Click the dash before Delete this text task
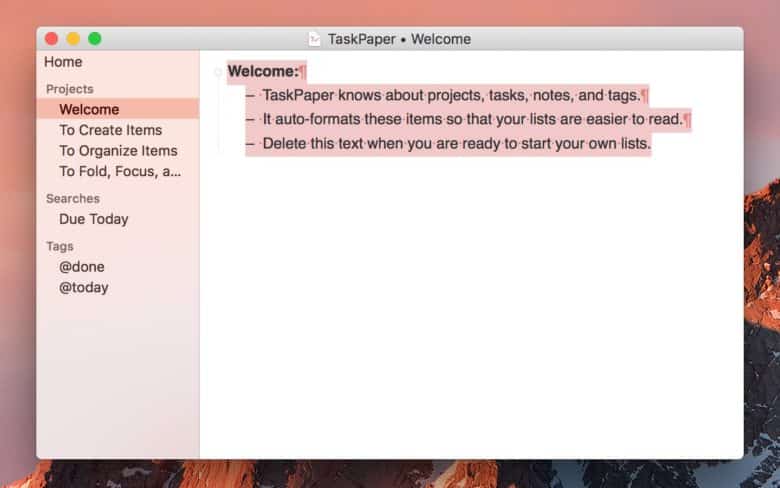This screenshot has height=488, width=780. (x=250, y=144)
